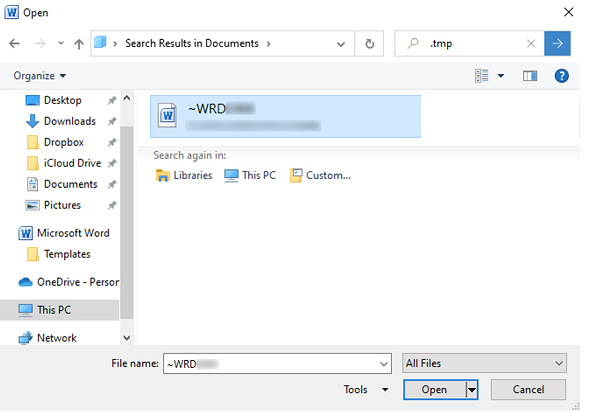Open the Help question mark
This screenshot has width=589, height=413.
click(561, 76)
